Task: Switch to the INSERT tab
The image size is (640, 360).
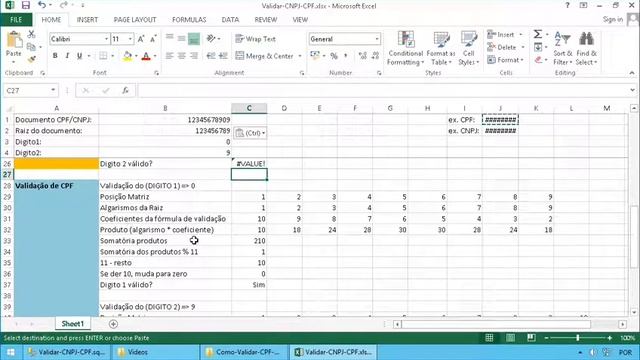Action: [87, 20]
